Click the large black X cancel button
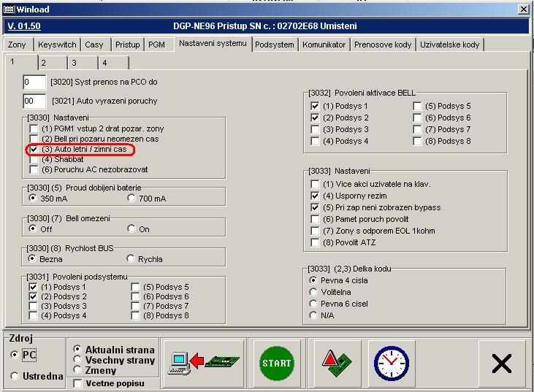 coord(501,363)
